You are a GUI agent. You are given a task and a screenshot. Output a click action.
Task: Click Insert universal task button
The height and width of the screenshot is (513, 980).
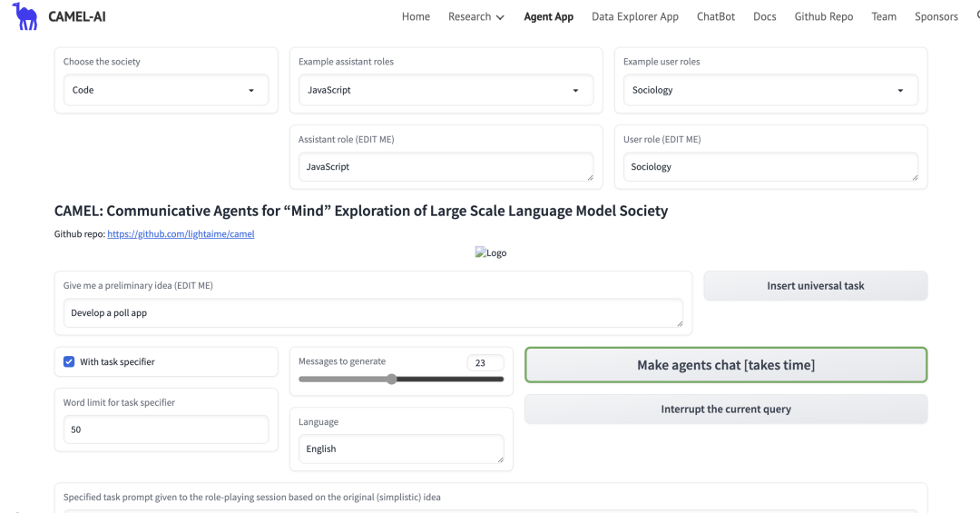click(x=816, y=286)
